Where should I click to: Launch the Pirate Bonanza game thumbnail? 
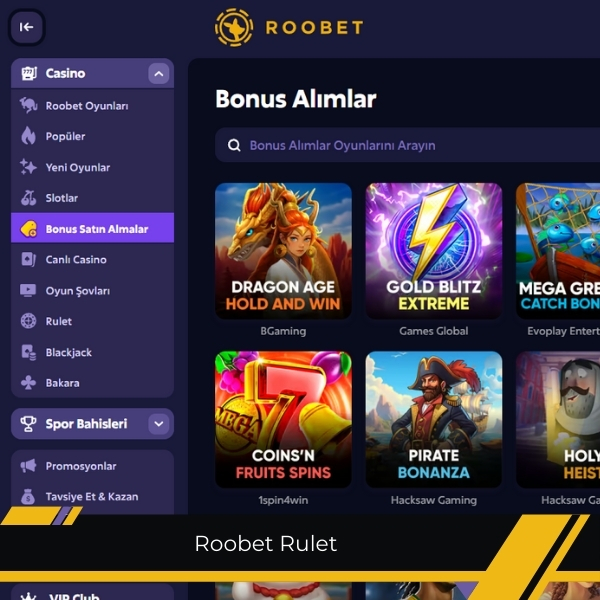[x=434, y=420]
